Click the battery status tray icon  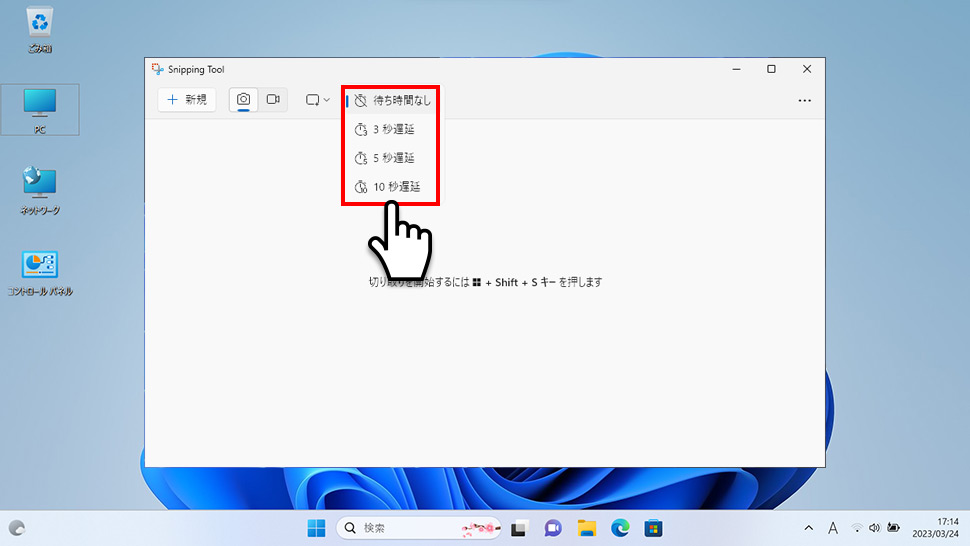point(893,528)
